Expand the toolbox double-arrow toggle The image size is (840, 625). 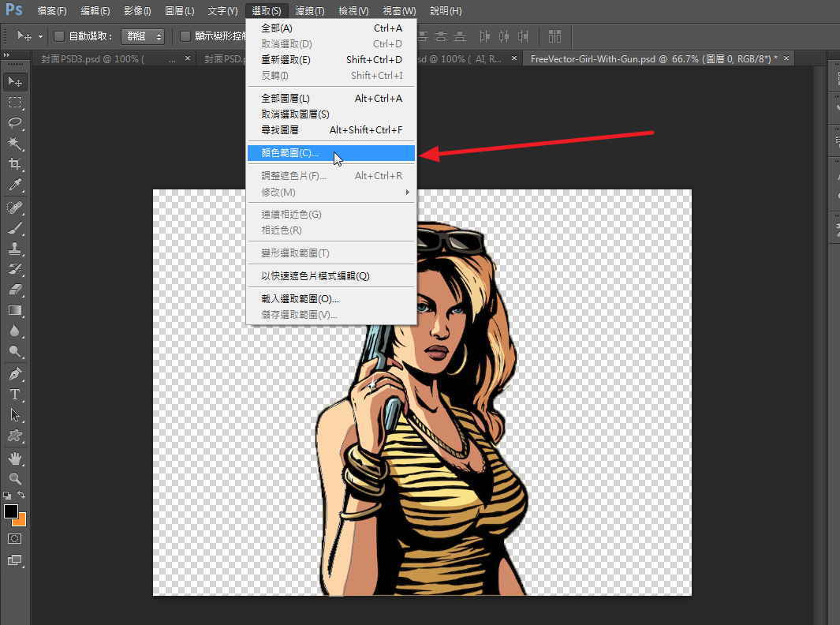click(6, 54)
